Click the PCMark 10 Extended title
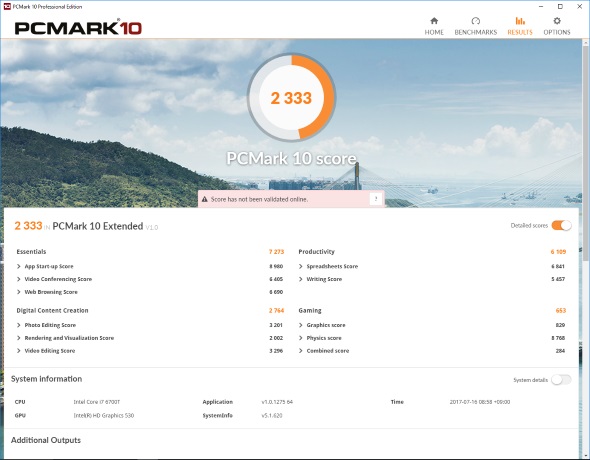 98,226
